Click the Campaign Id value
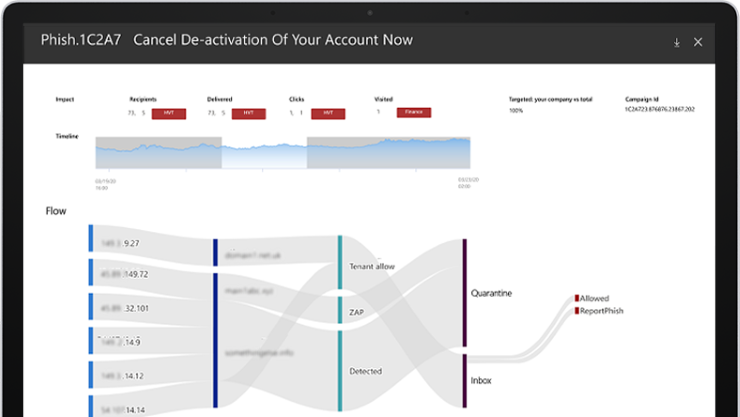 (659, 110)
